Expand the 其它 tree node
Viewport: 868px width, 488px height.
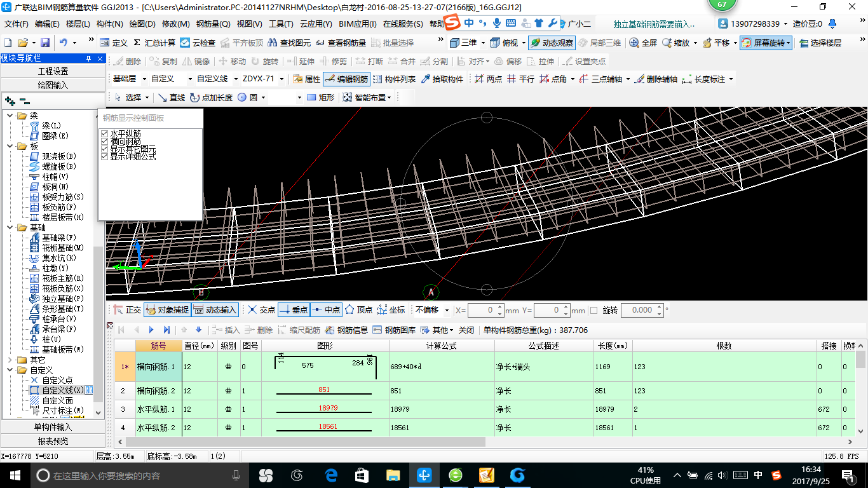click(10, 360)
